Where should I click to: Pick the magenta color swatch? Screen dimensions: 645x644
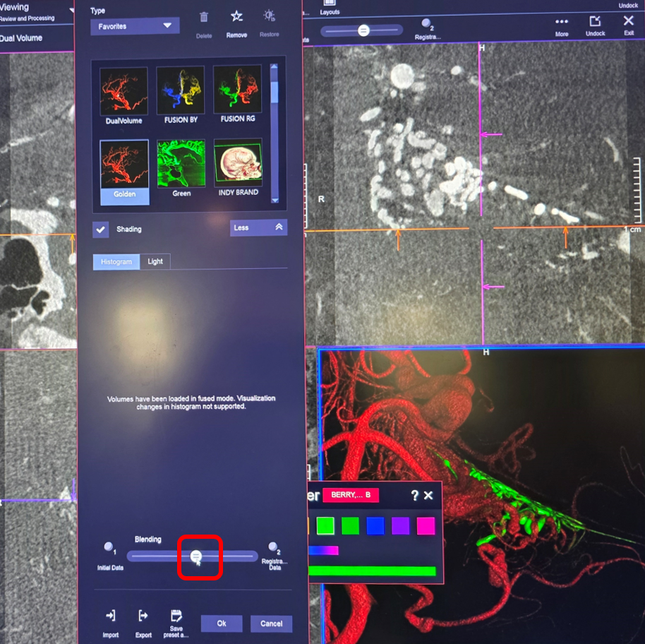pos(426,525)
